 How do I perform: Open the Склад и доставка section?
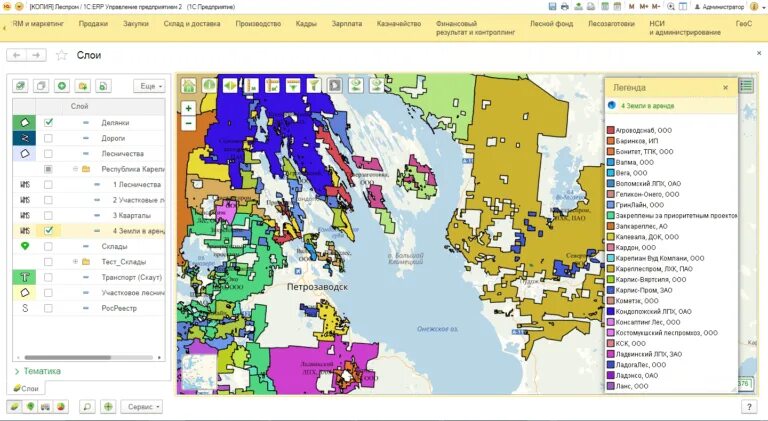(x=192, y=23)
